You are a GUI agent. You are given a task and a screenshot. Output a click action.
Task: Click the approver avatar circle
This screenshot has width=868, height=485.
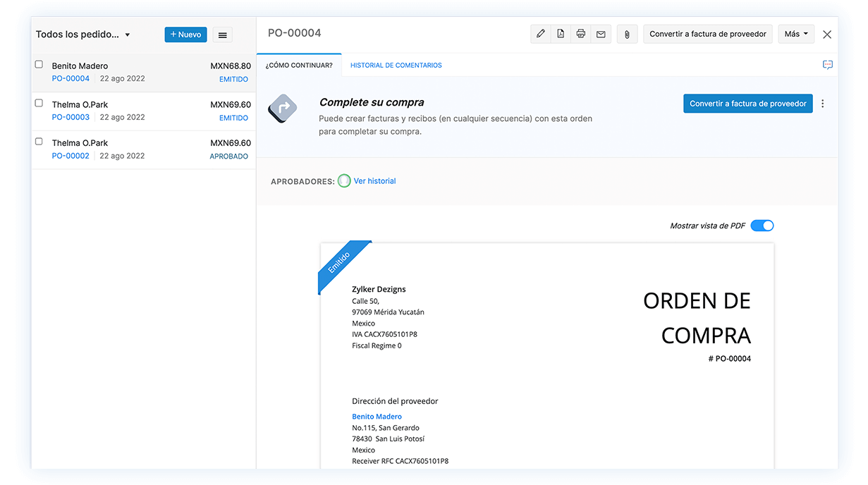[x=344, y=180]
